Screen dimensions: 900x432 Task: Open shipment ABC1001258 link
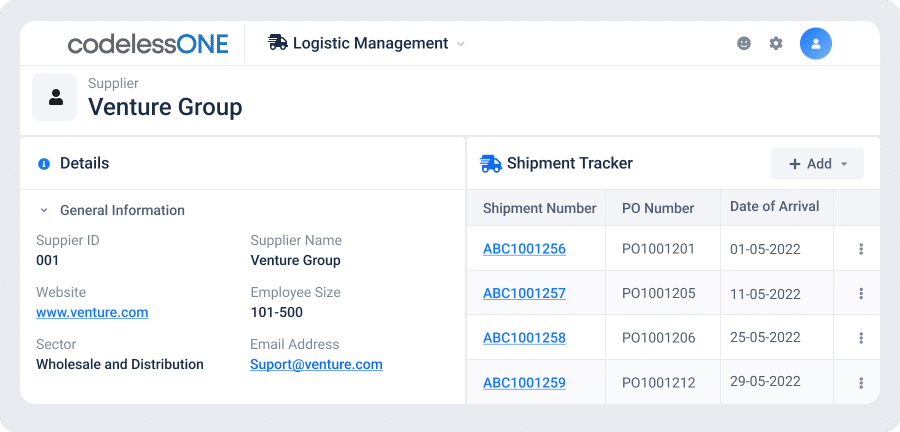(524, 338)
